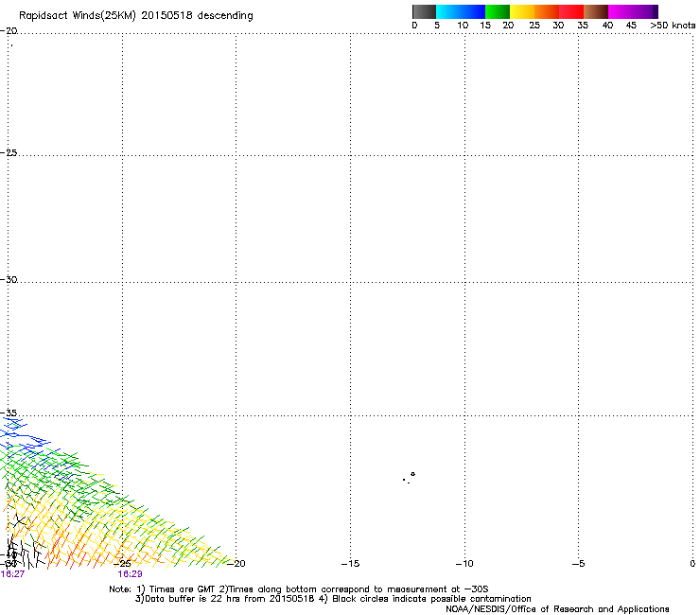The width and height of the screenshot is (700, 615).
Task: Click the yellow 20-25 knots color segment
Action: 522,11
